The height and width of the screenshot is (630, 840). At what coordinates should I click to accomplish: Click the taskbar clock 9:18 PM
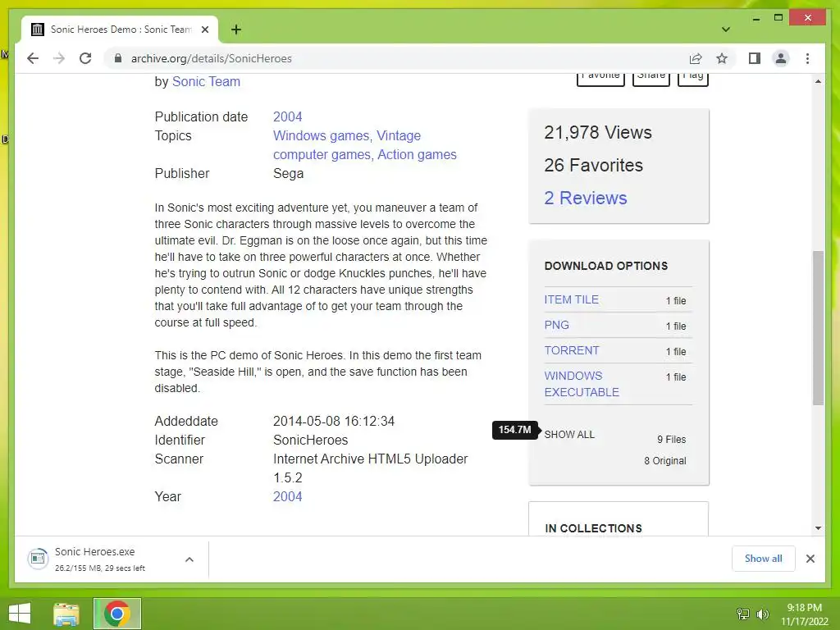point(804,614)
